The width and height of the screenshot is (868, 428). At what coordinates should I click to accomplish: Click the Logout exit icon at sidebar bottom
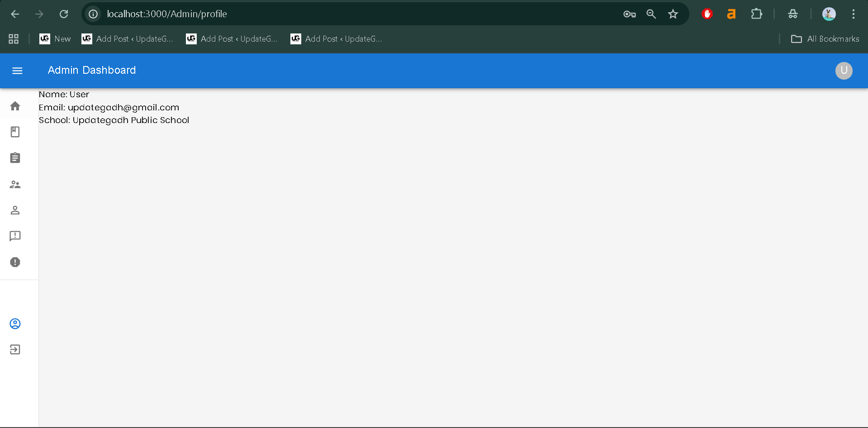(x=15, y=349)
